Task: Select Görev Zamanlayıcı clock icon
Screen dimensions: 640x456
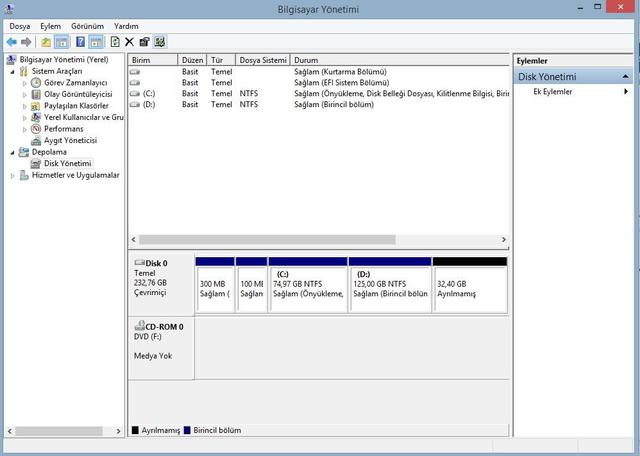Action: (x=36, y=83)
